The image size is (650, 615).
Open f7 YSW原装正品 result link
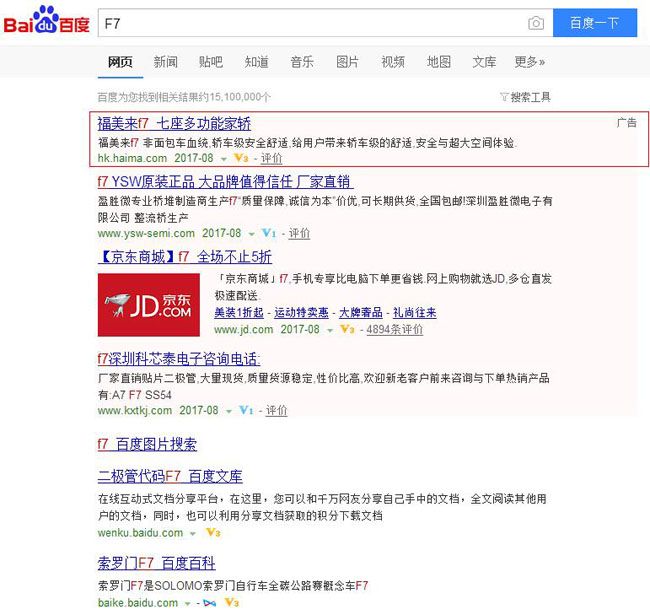coord(226,182)
